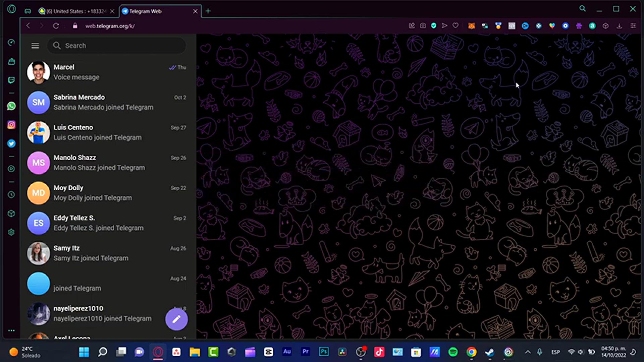Open Sabrina Mercado's conversation

(x=101, y=102)
